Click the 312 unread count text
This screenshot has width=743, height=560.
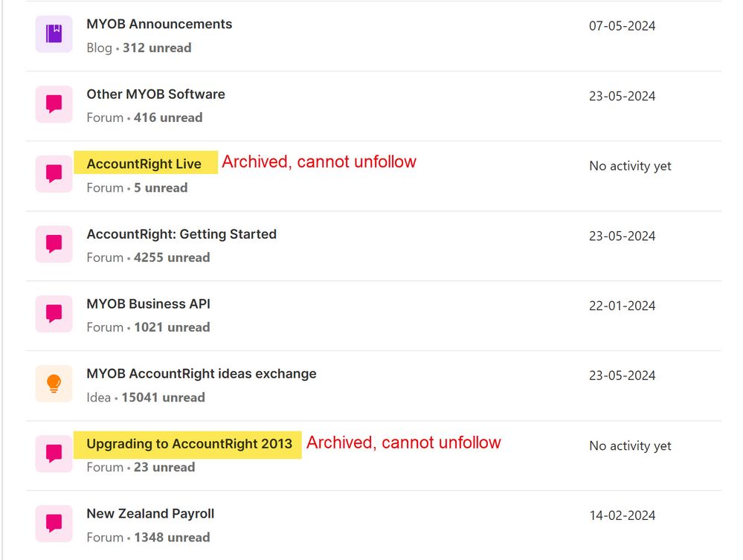pyautogui.click(x=157, y=48)
